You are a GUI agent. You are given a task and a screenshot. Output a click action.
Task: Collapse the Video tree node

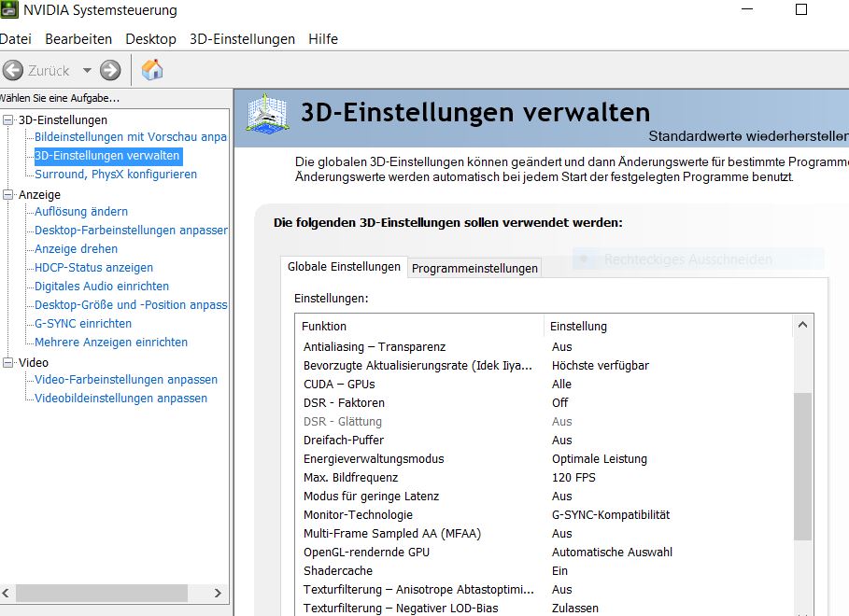pyautogui.click(x=8, y=362)
